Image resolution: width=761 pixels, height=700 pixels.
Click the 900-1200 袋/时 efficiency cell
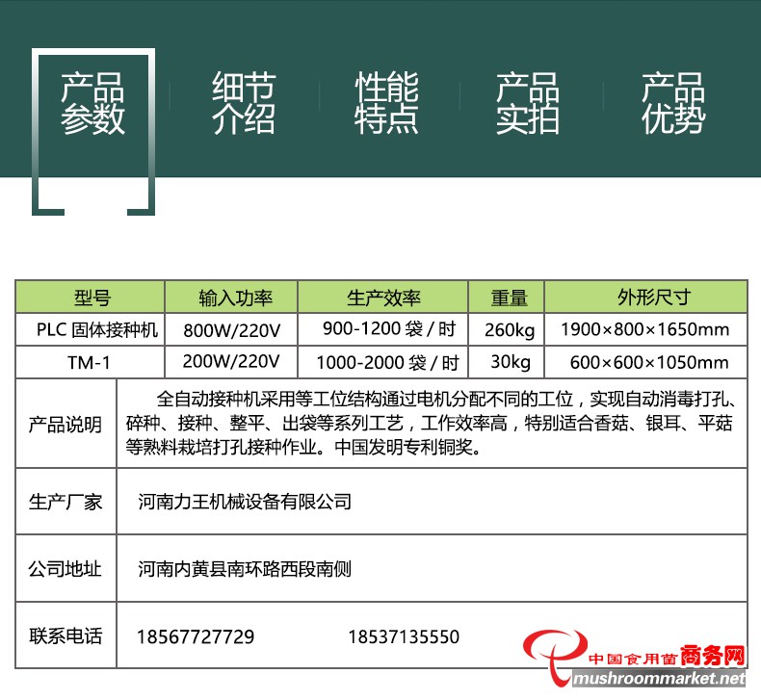pos(383,329)
